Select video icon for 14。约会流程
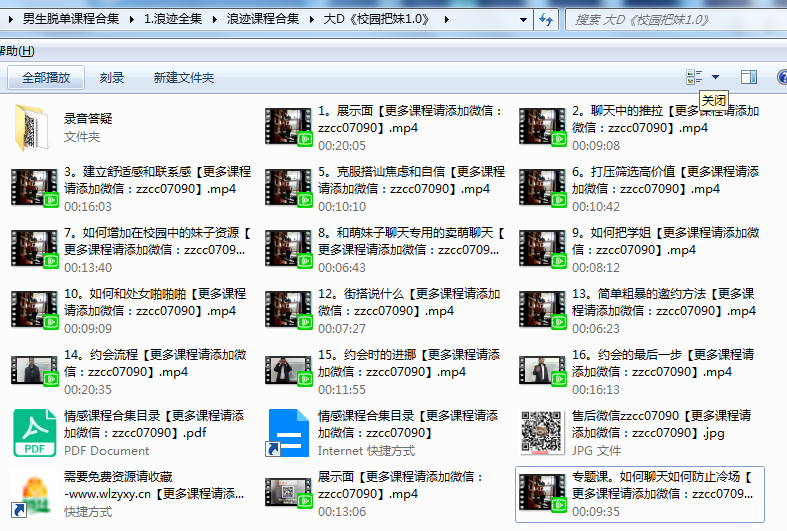Screen dimensions: 787x531 tap(34, 371)
